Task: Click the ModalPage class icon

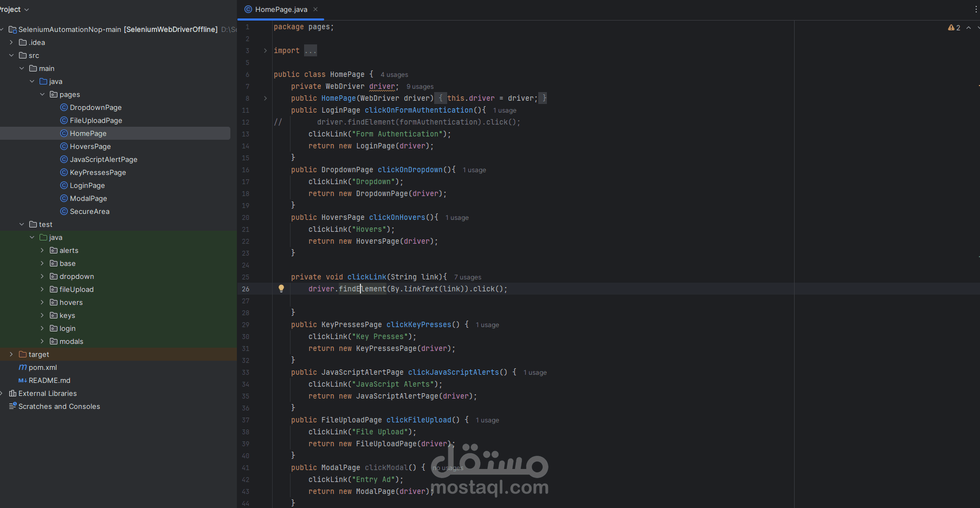Action: point(64,198)
